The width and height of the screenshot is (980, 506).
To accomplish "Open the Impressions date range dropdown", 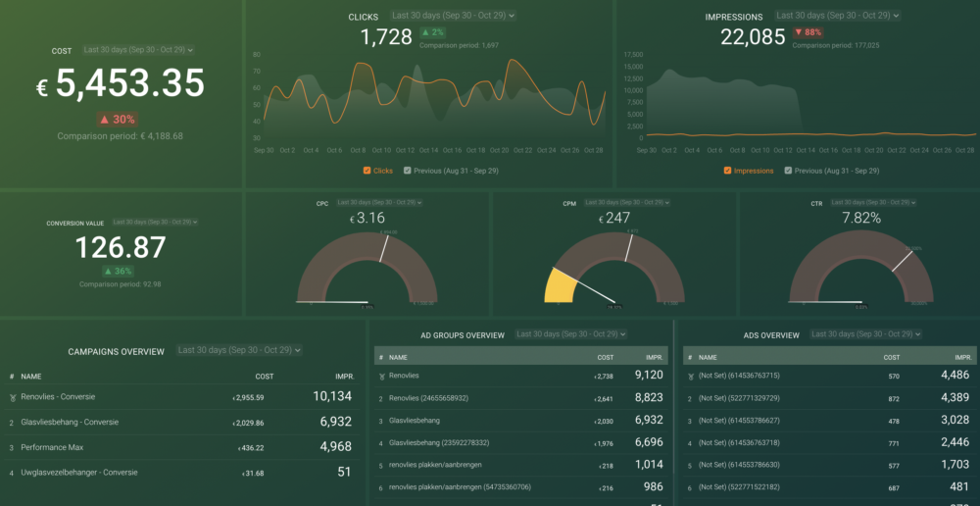I will coord(837,16).
